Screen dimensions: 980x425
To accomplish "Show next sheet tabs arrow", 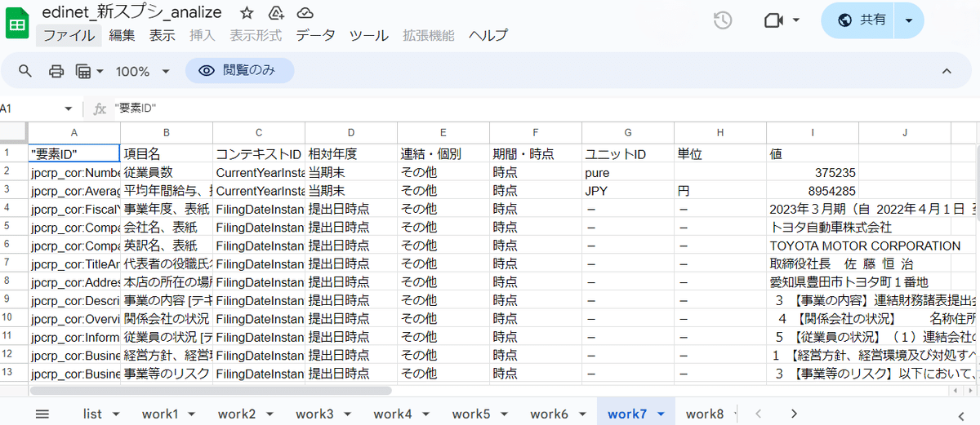I will pos(794,414).
